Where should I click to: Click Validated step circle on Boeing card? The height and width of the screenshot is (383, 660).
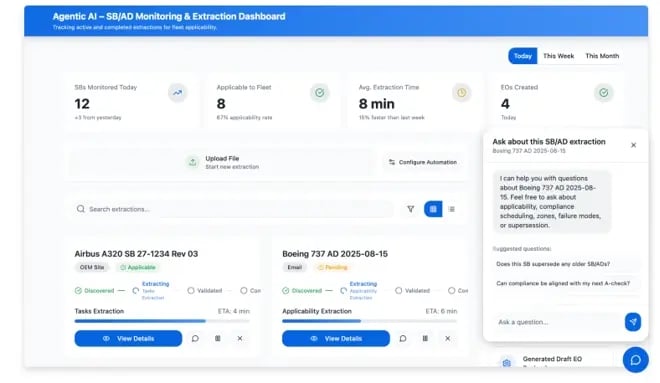[x=399, y=291]
